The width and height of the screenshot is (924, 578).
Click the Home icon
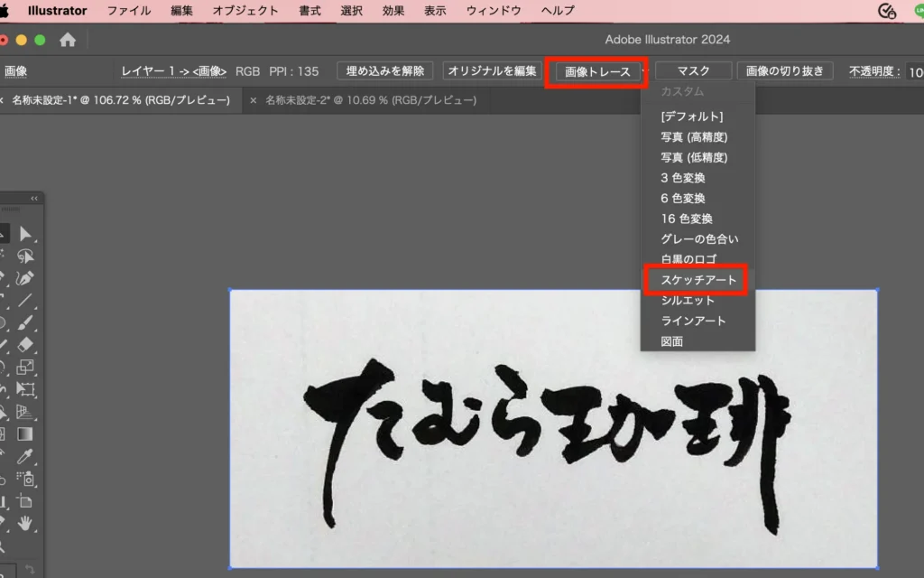coord(67,40)
